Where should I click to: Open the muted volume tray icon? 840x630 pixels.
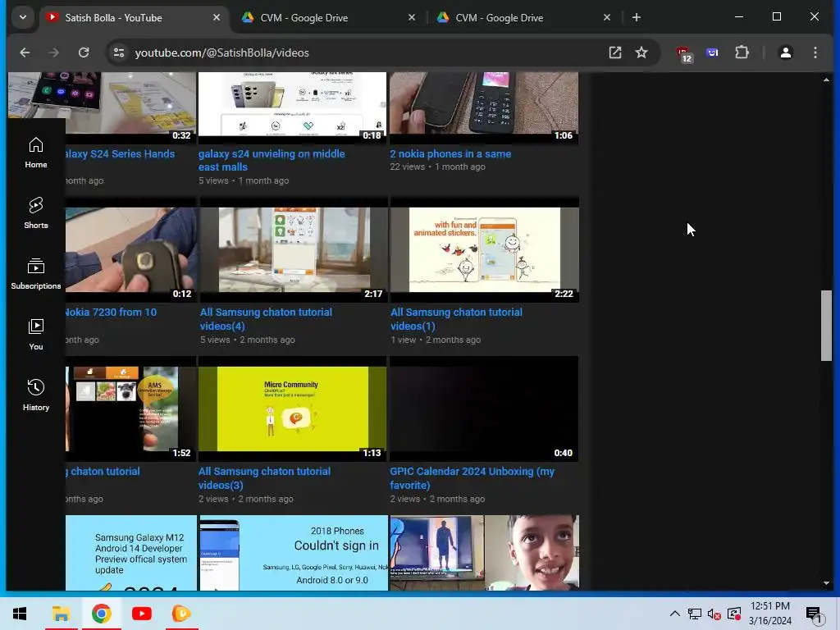(714, 614)
